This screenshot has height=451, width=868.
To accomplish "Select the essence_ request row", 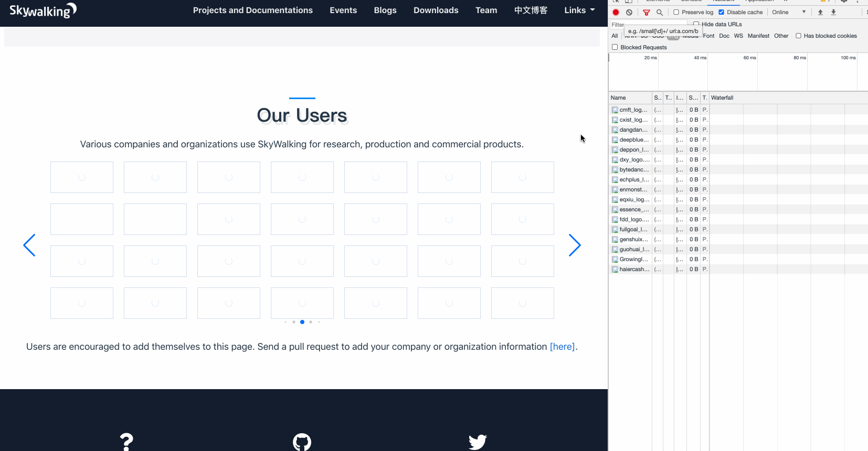I will (738, 209).
